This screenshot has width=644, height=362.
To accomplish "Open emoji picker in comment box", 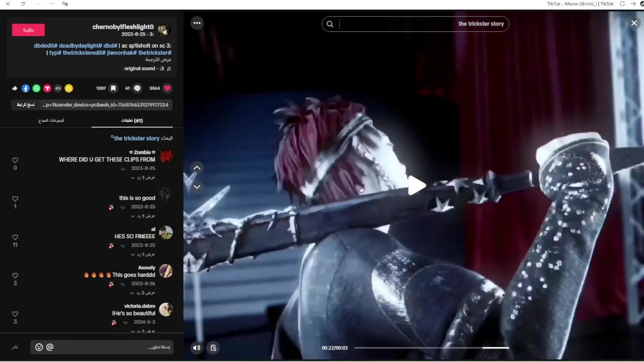I will coord(39,347).
